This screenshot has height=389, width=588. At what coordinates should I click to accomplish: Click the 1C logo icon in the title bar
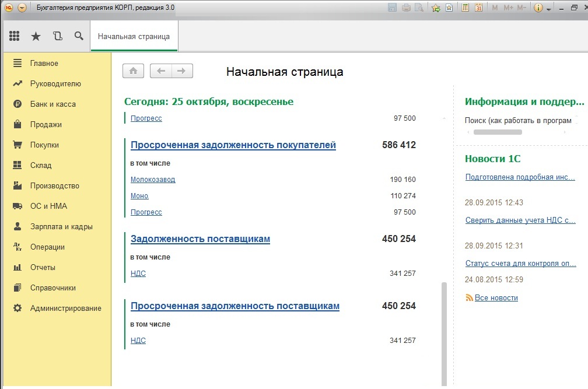[x=8, y=8]
